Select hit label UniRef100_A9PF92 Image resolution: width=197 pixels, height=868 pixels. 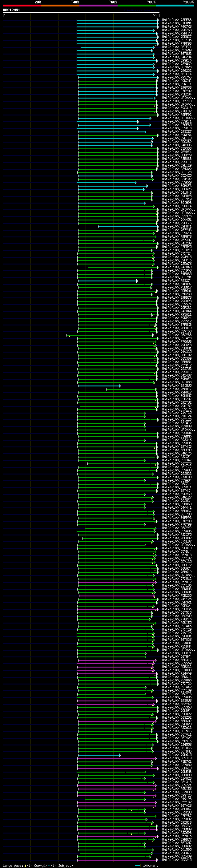177,115
